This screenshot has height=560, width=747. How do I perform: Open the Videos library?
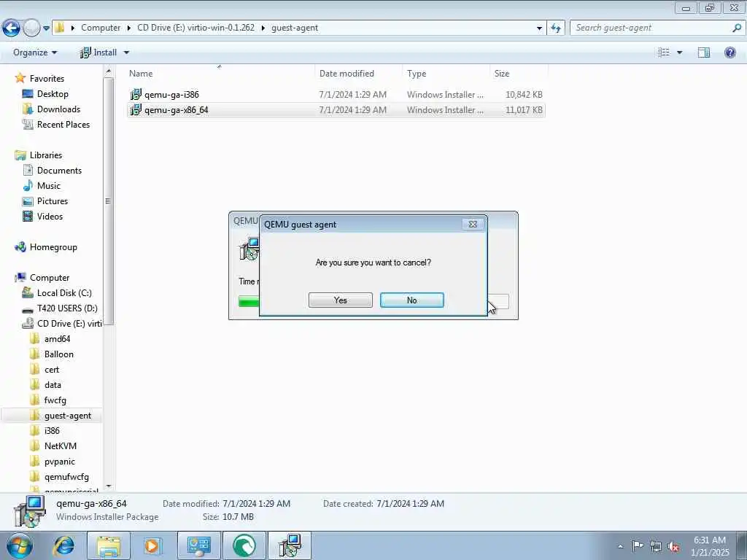pyautogui.click(x=50, y=216)
